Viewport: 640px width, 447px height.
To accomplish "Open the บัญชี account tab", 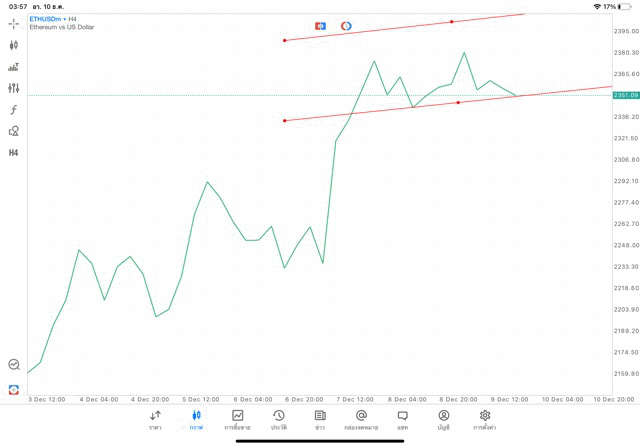I will click(x=443, y=420).
